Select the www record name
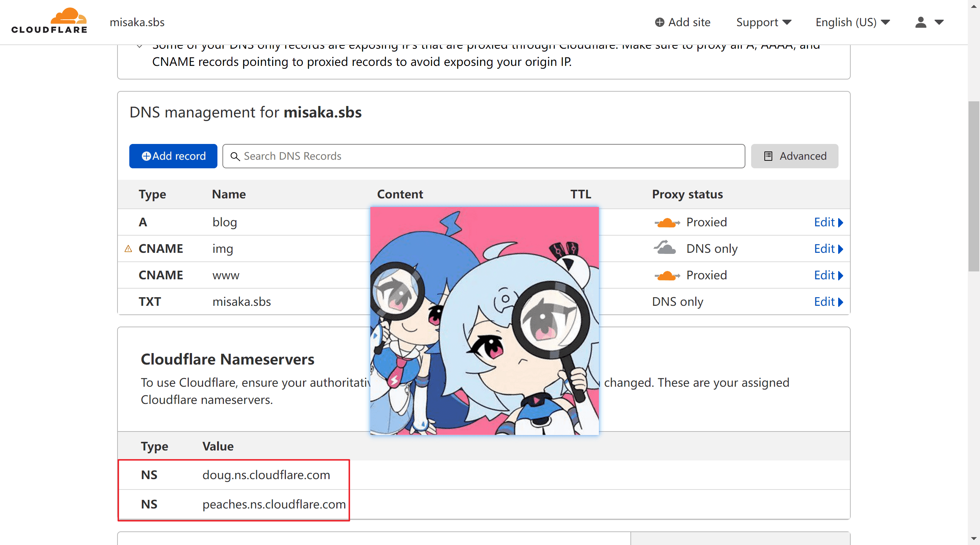The image size is (980, 545). (226, 275)
